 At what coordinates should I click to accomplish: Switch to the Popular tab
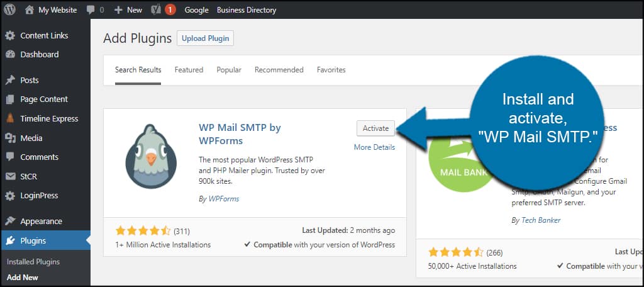click(229, 70)
